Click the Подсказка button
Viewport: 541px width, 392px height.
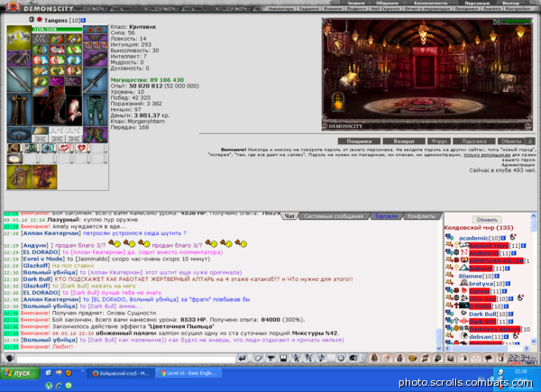[x=474, y=141]
